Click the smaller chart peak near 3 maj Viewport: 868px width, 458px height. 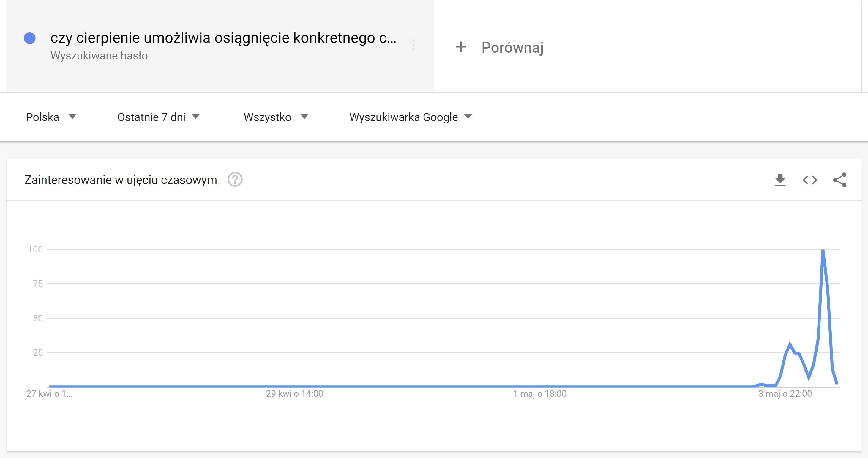(790, 344)
